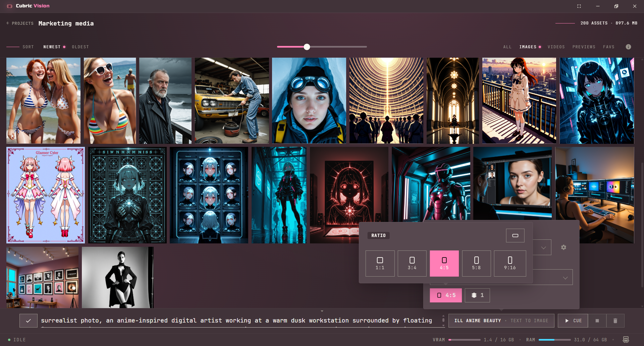This screenshot has width=644, height=346.
Task: Filter to Videos tab
Action: coord(556,47)
